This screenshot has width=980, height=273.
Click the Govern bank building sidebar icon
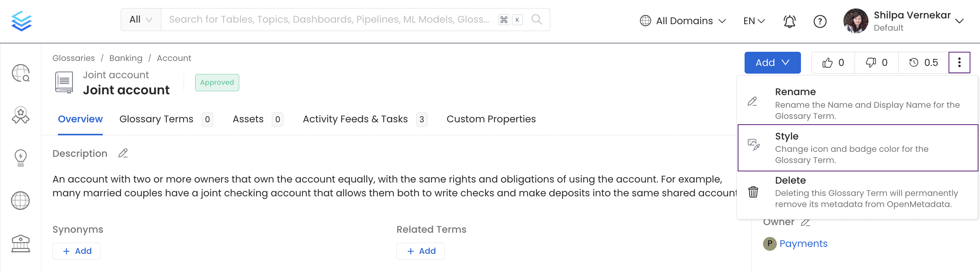click(x=21, y=243)
